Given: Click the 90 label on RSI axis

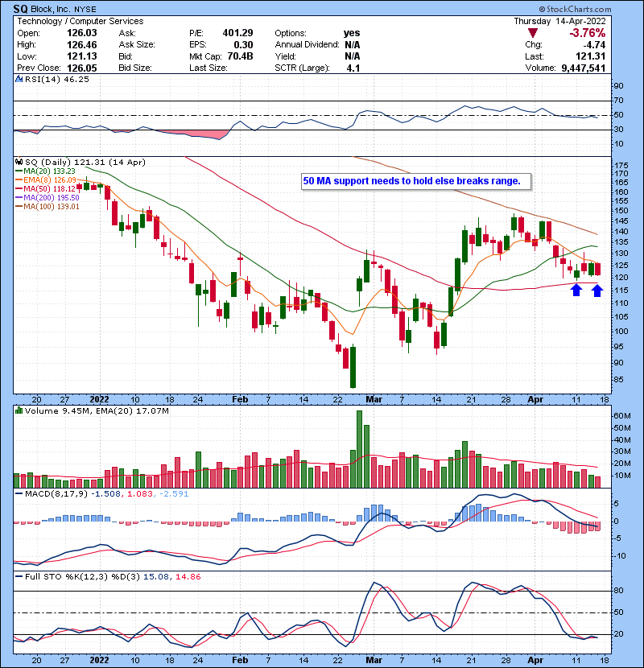Looking at the screenshot, I should 619,86.
